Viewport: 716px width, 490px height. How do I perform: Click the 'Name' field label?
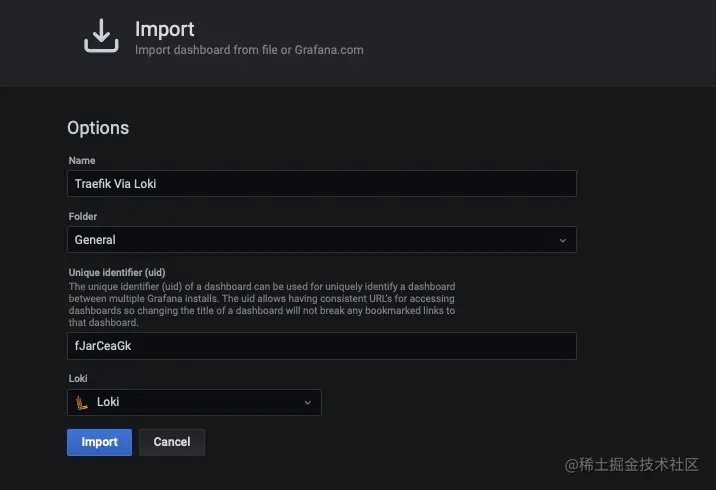pos(82,161)
